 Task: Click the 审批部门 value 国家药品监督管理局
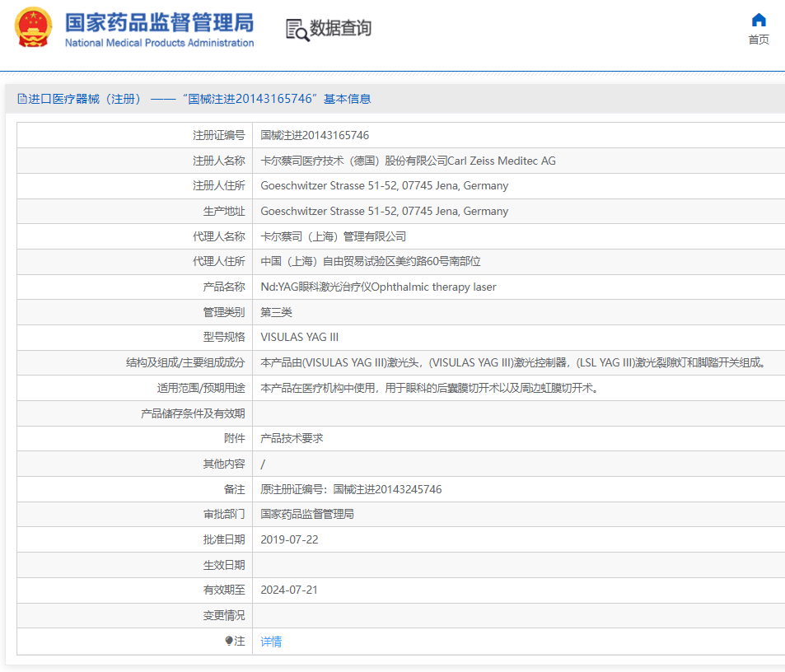point(307,514)
